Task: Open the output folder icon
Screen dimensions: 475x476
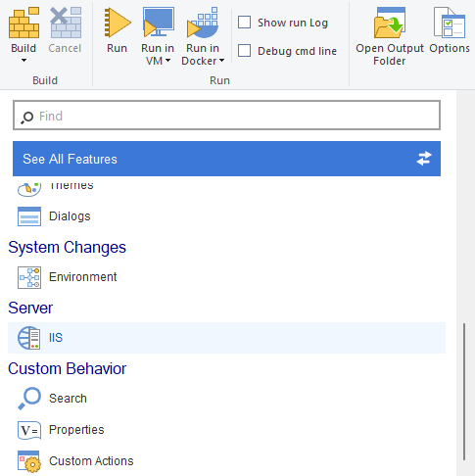Action: (x=390, y=23)
